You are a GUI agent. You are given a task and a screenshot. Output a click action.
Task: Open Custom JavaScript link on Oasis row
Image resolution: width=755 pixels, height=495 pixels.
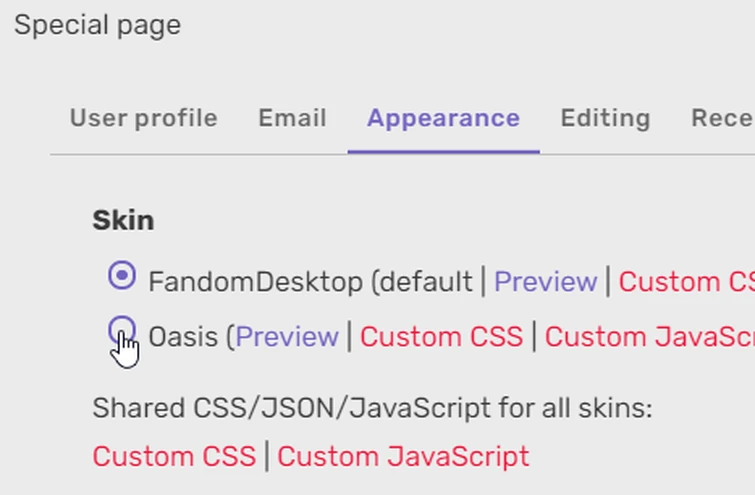tap(649, 337)
